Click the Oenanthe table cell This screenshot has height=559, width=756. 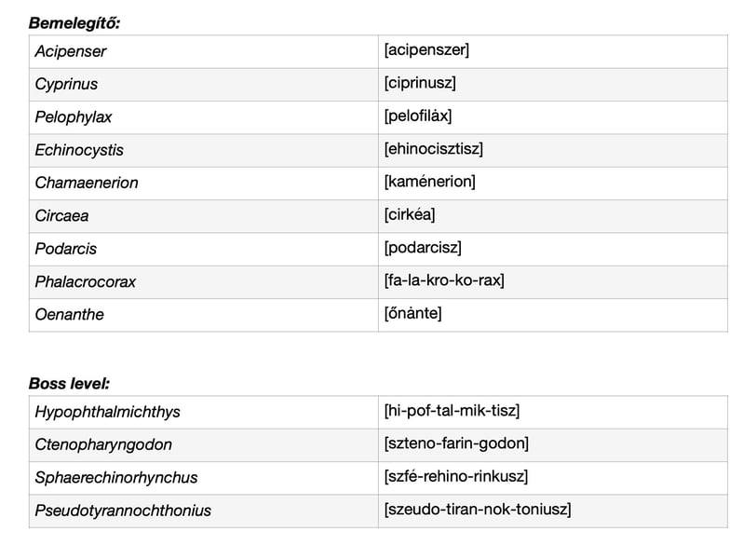pos(69,314)
